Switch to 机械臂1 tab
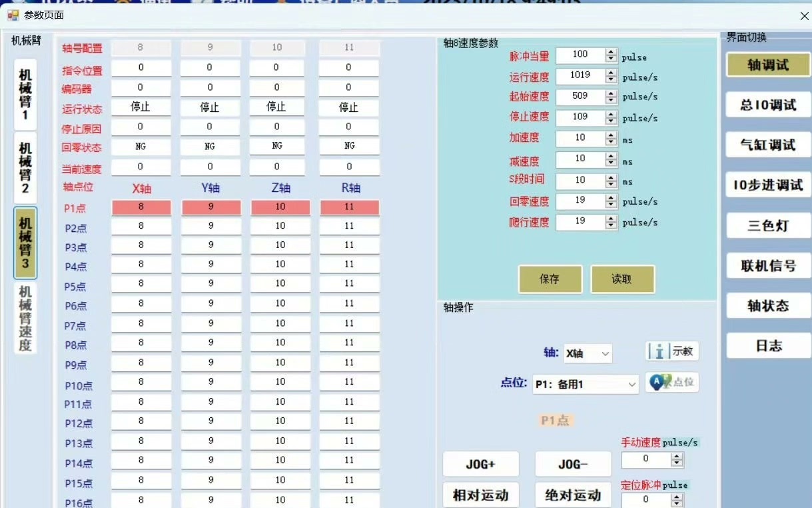The image size is (812, 508). [x=25, y=95]
